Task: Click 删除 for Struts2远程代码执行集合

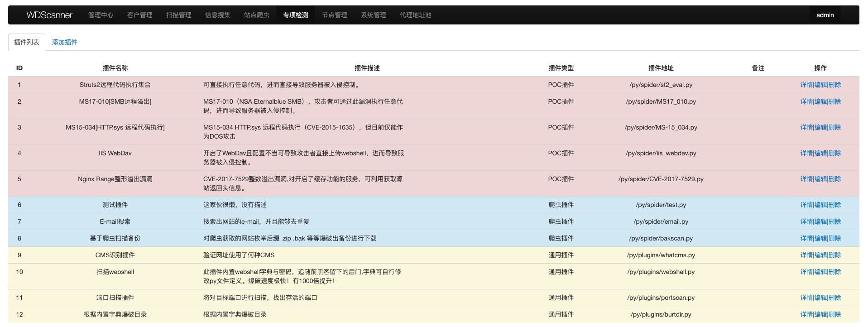Action: [834, 85]
